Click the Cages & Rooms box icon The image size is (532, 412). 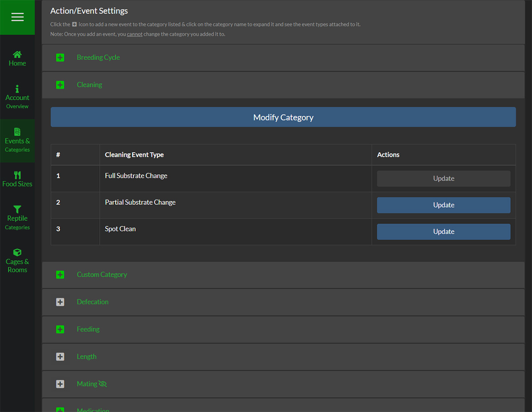click(17, 252)
